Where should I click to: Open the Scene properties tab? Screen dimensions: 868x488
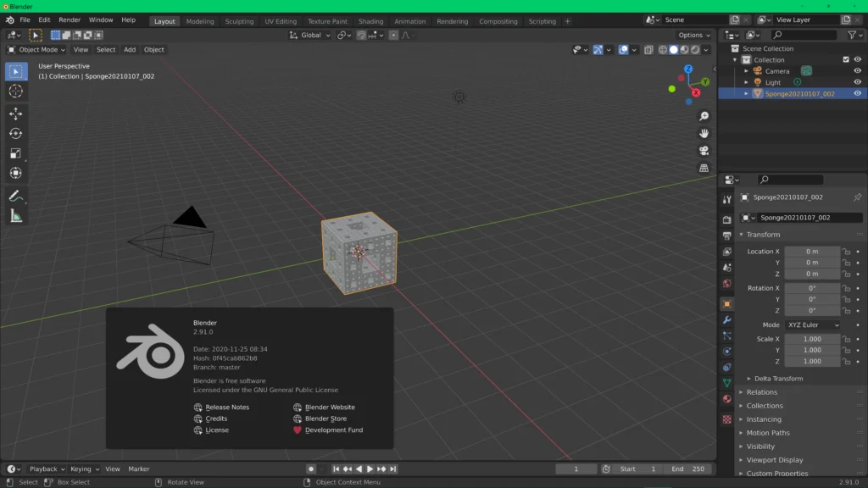[x=726, y=268]
